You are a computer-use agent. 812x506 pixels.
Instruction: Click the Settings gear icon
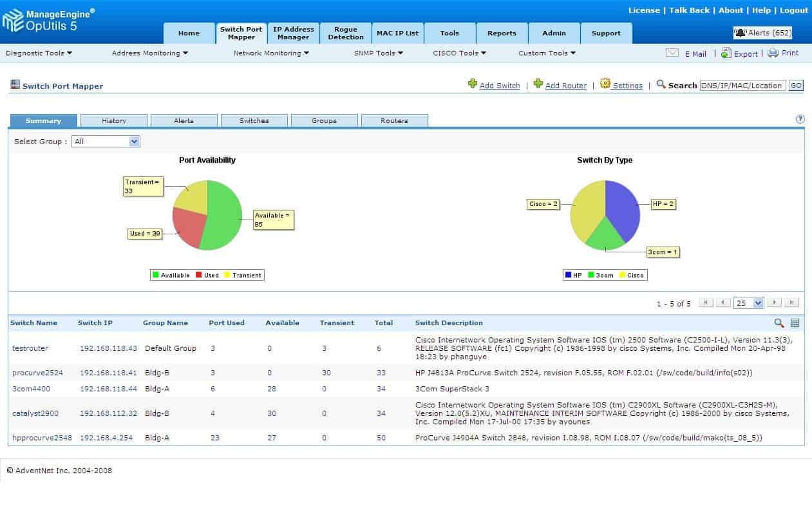point(605,84)
